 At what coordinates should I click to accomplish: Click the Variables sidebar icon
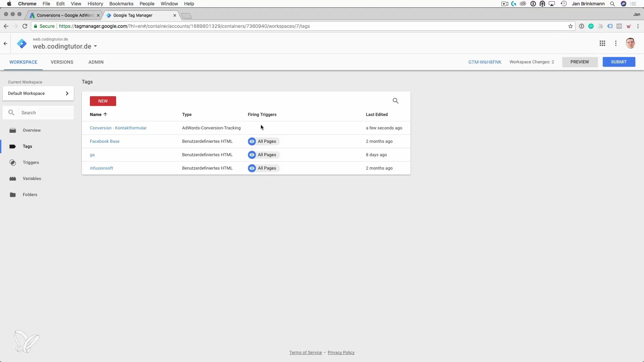tap(13, 179)
